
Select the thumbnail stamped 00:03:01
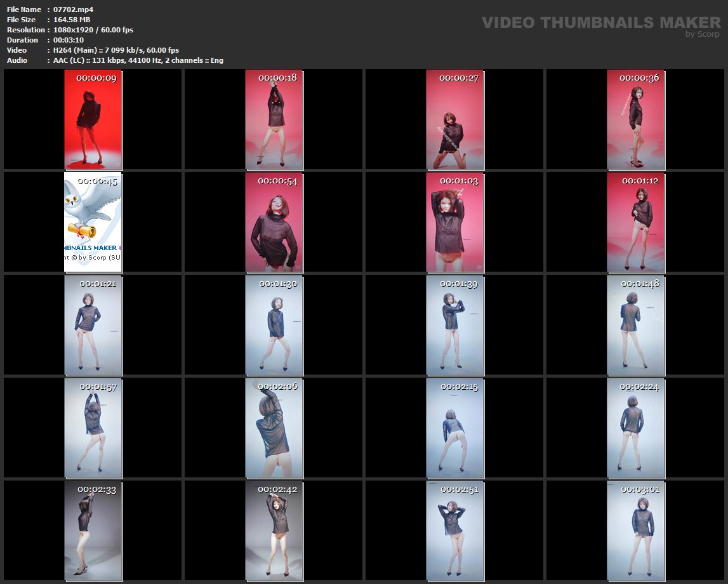pyautogui.click(x=636, y=531)
